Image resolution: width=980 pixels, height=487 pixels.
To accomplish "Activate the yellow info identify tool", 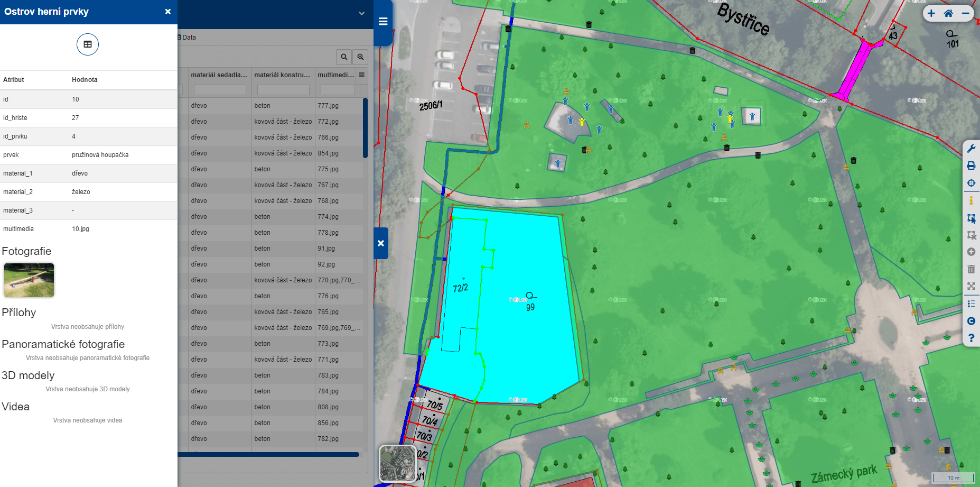I will click(x=971, y=201).
